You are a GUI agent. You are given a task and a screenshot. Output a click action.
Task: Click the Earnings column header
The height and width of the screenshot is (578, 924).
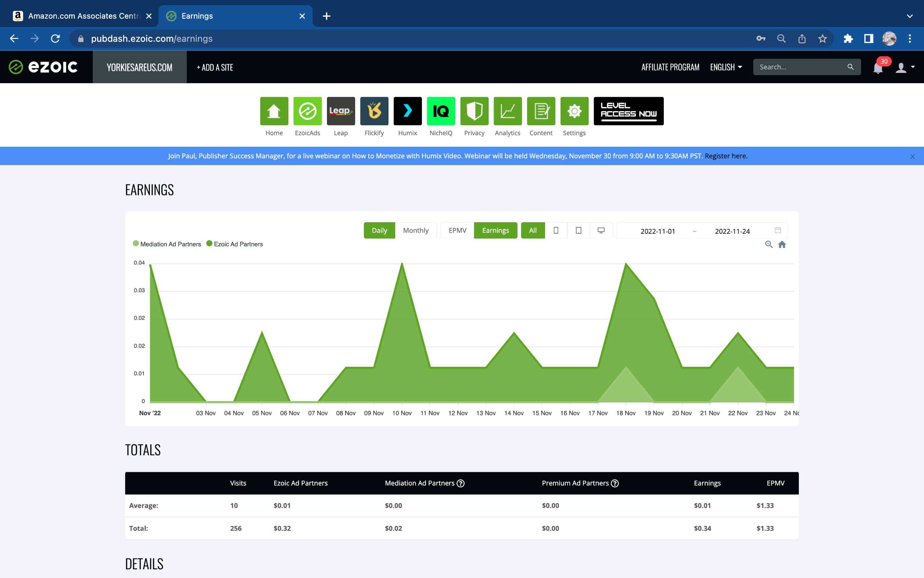pos(707,483)
